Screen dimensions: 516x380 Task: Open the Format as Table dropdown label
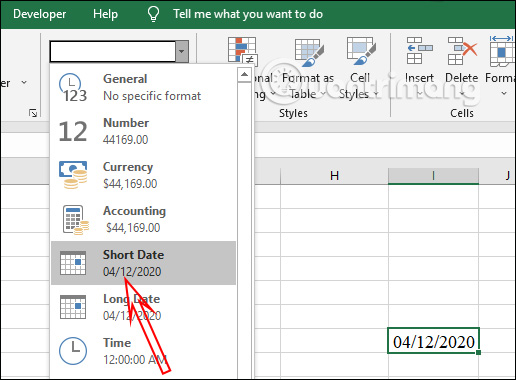point(308,86)
